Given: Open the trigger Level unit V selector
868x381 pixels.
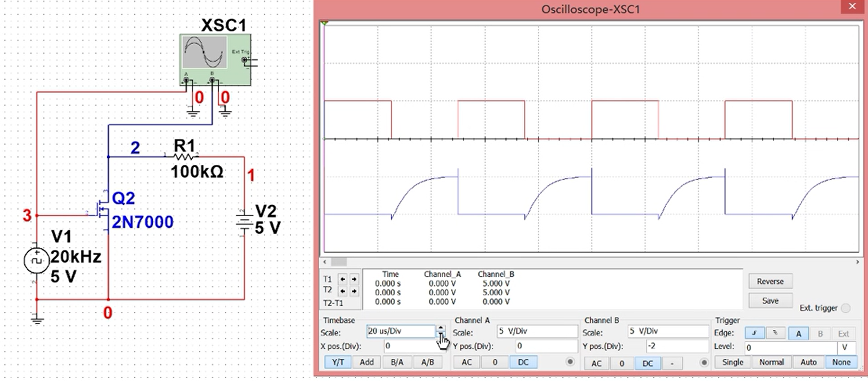Looking at the screenshot, I should point(845,347).
